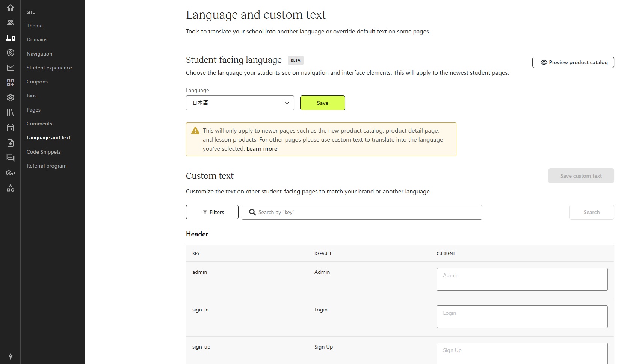Select Code Snippets menu item
The image size is (639, 364).
44,152
